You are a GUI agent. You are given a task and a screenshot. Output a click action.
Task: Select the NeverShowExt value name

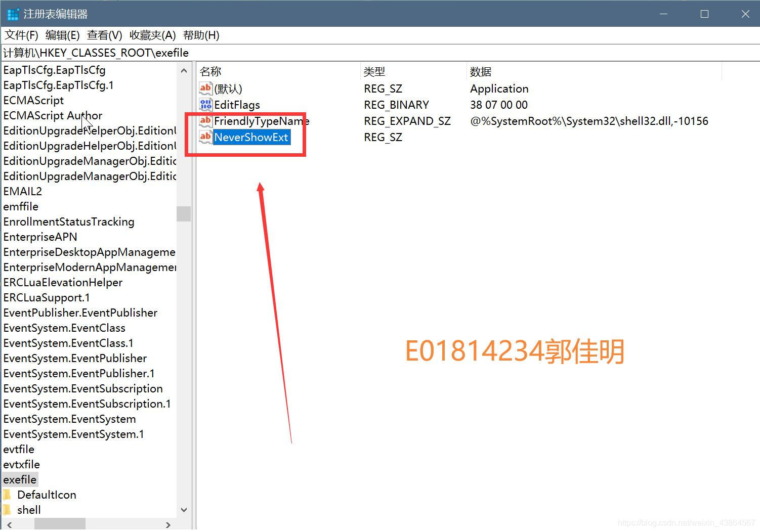[x=251, y=137]
